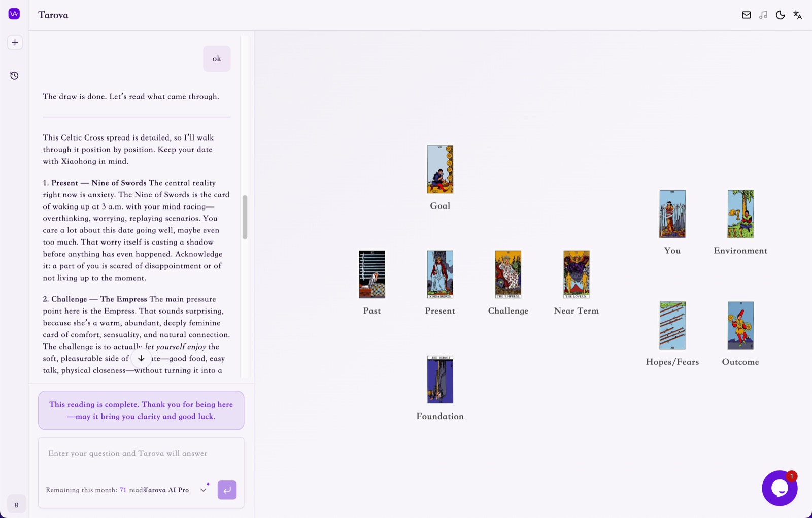
Task: Open the mail envelope icon
Action: coord(746,15)
